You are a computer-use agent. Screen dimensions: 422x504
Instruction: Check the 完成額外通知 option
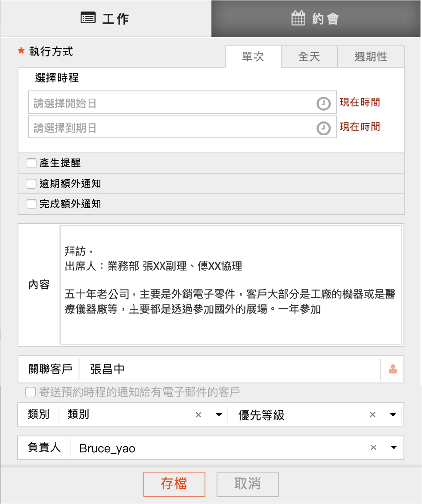(x=31, y=204)
